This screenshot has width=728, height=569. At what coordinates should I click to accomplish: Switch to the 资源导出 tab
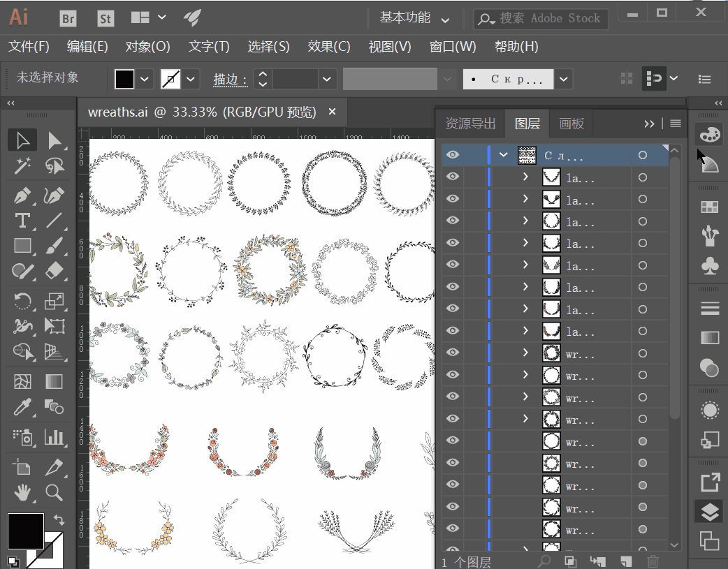470,124
